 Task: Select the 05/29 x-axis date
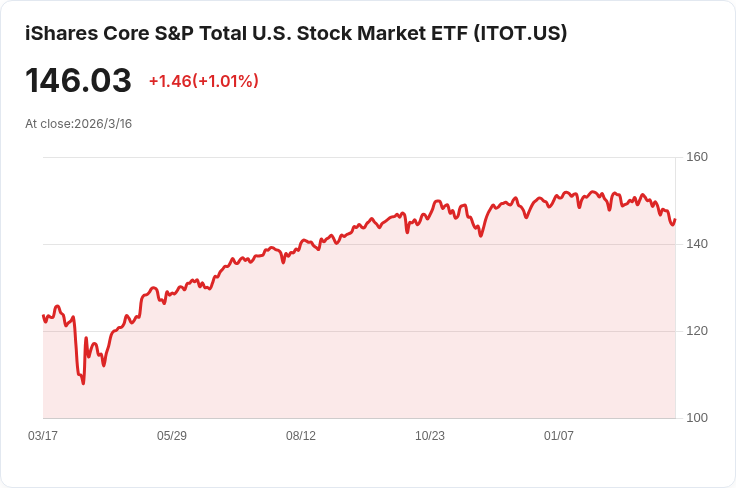[172, 436]
